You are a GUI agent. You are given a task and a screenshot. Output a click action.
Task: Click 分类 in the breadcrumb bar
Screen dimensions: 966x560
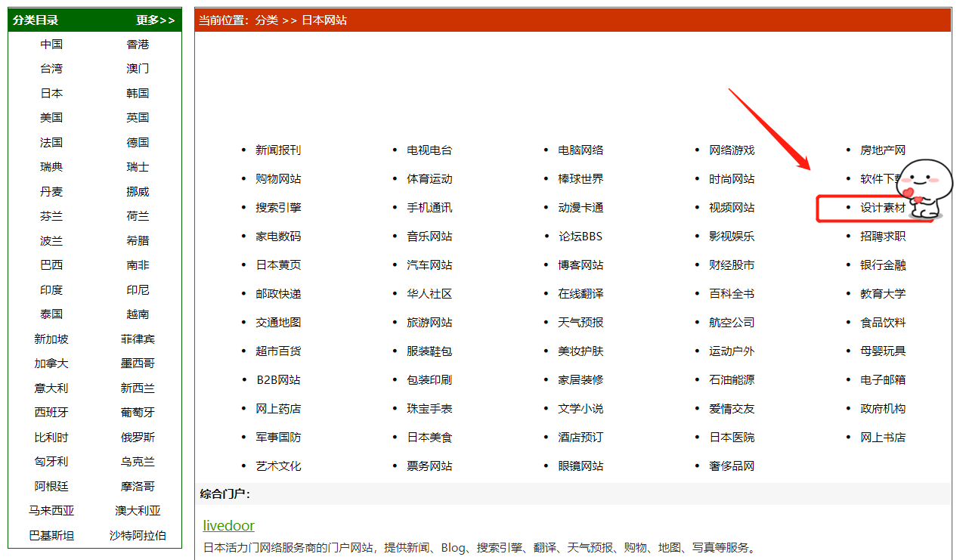266,20
